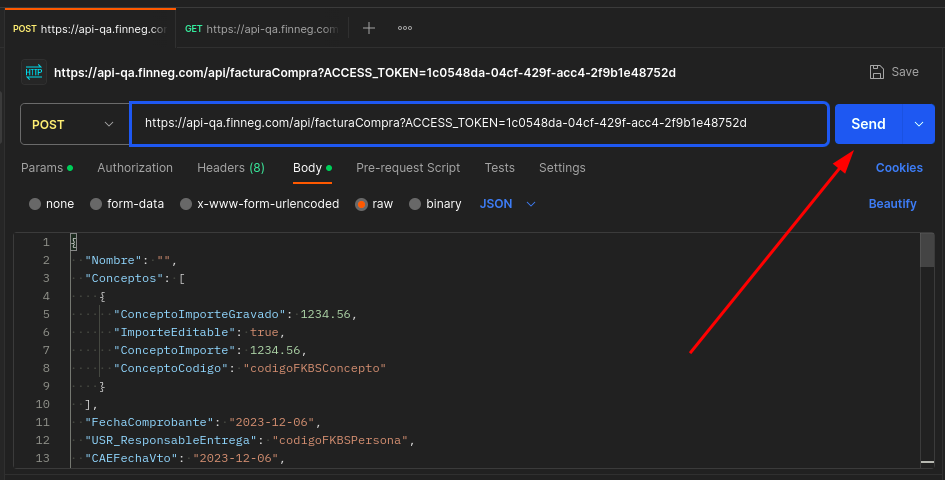Select the form-data body option
The width and height of the screenshot is (945, 480).
point(96,204)
